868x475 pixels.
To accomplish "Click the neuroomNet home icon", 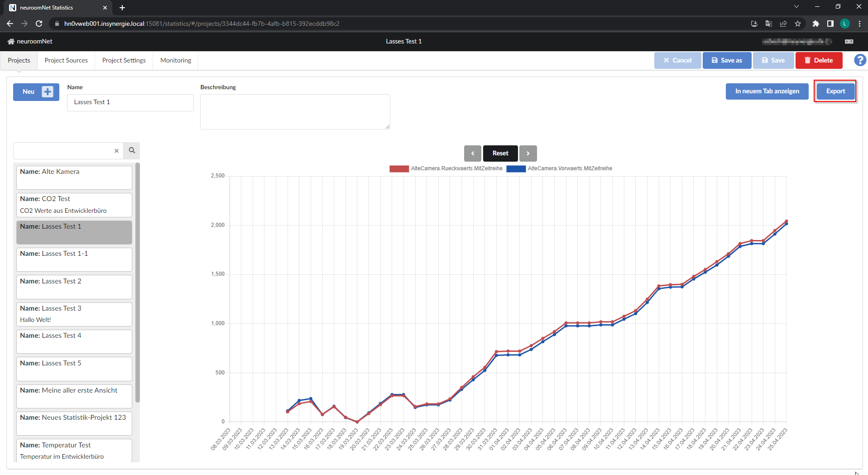I will click(11, 41).
